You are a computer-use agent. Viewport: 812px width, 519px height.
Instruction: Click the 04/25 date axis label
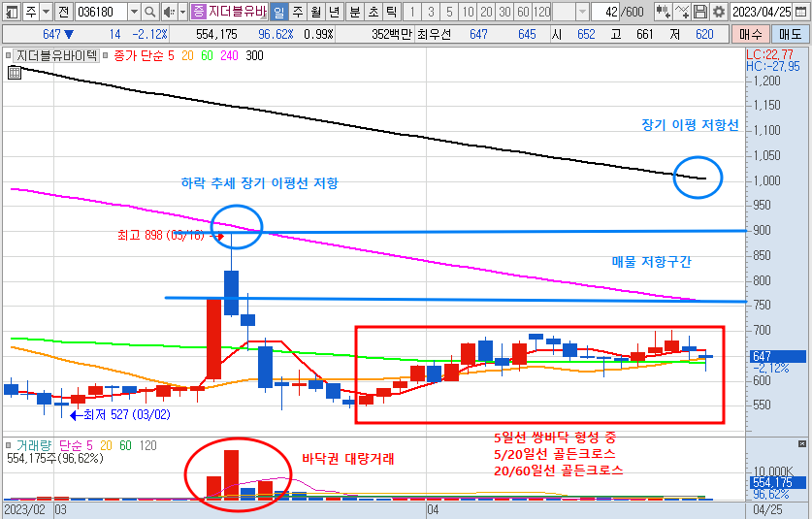pyautogui.click(x=767, y=509)
